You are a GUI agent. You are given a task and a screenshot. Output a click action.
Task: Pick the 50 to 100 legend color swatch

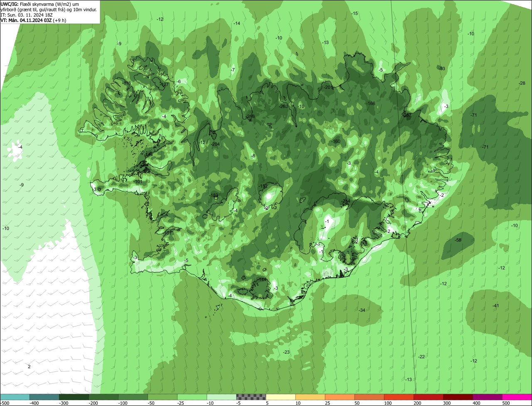(369, 397)
